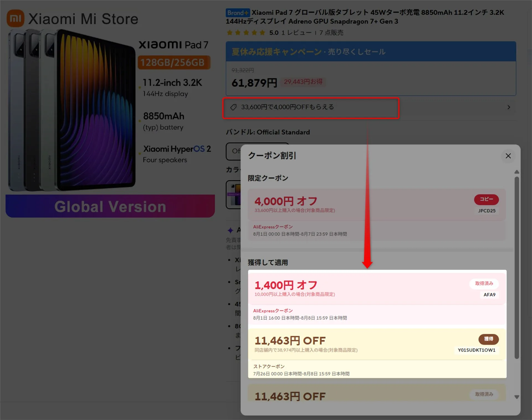View the 1 レビュー review link
532x420 pixels.
click(296, 33)
